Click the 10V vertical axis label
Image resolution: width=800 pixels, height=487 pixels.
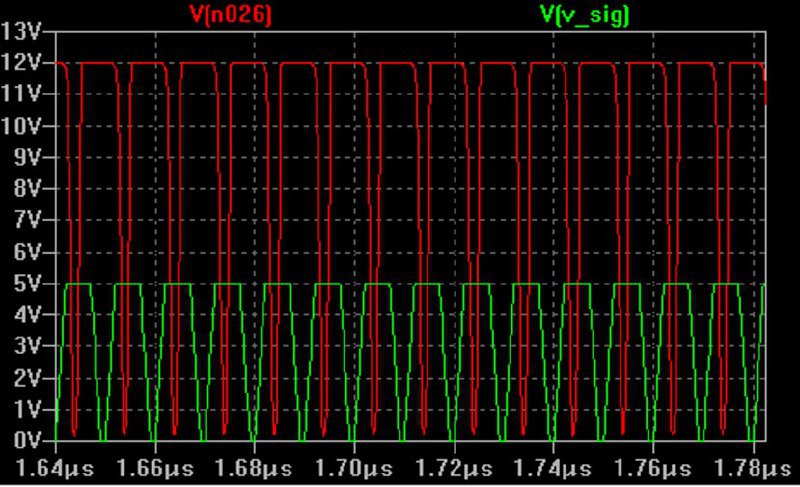pos(20,126)
